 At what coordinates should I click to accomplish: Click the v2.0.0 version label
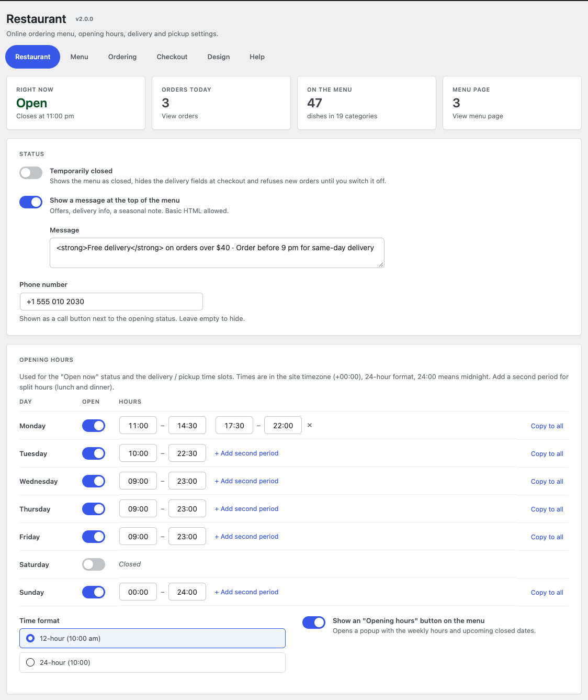coord(84,19)
